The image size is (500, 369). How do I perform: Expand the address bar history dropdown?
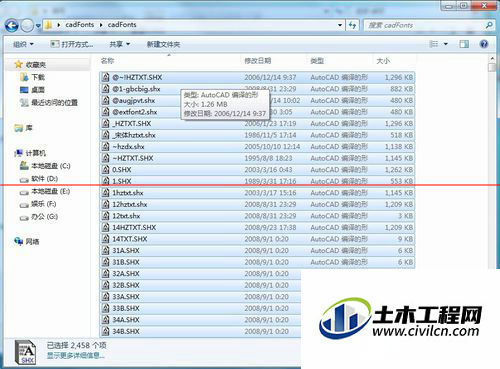coord(340,25)
